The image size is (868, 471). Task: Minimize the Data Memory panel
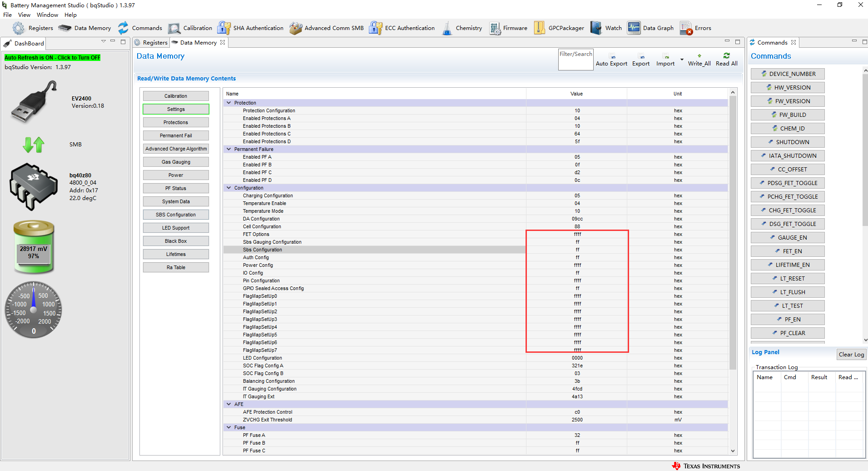[x=727, y=41]
